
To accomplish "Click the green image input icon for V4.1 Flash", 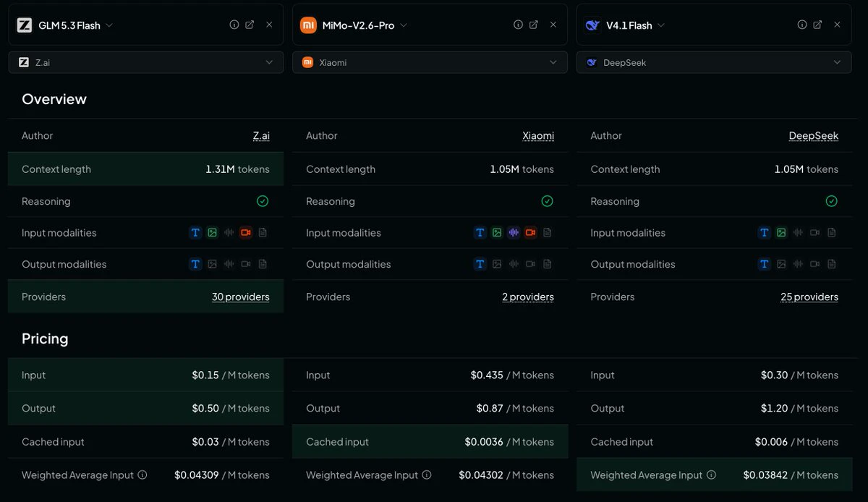I will pyautogui.click(x=781, y=233).
